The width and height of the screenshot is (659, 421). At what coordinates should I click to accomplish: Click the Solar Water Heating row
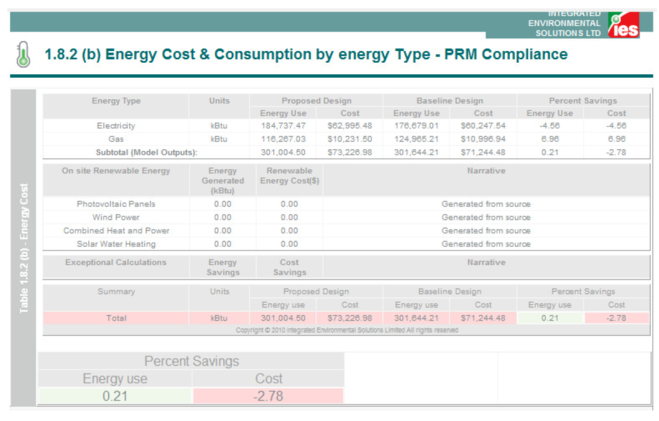coord(116,243)
